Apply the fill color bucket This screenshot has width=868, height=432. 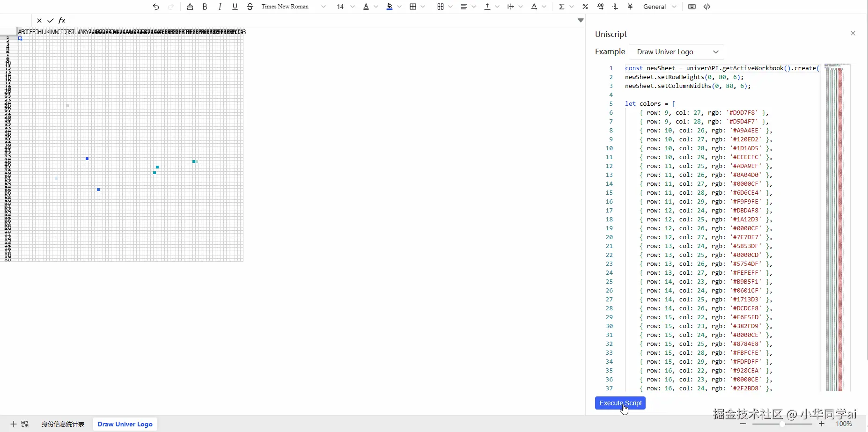tap(390, 7)
